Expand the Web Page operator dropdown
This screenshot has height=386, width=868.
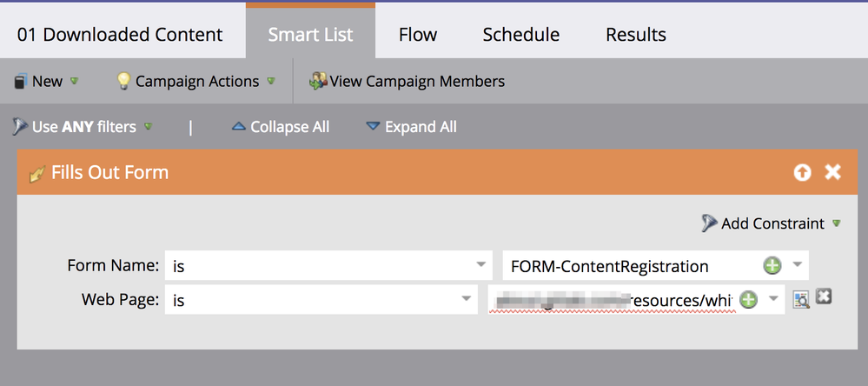pos(467,299)
